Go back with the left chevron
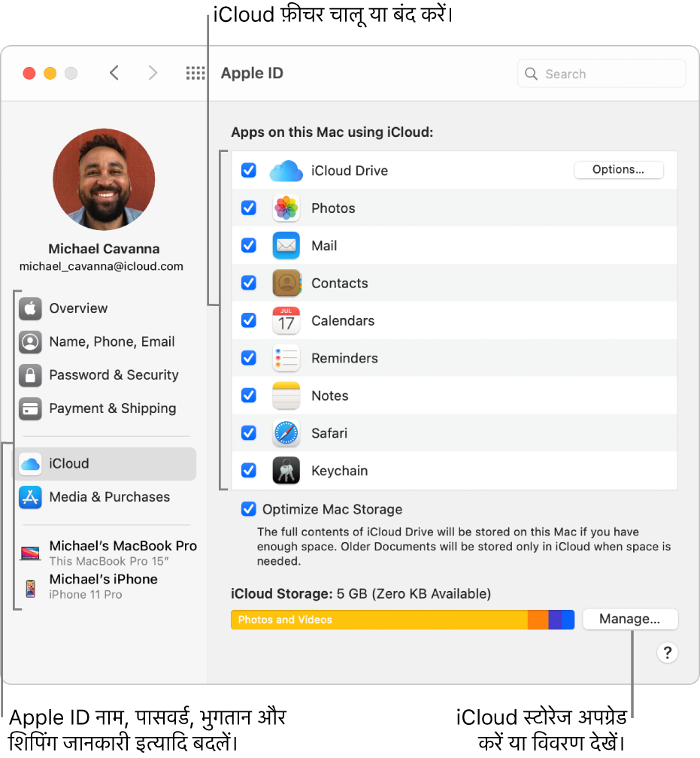The height and width of the screenshot is (758, 700). click(x=114, y=73)
